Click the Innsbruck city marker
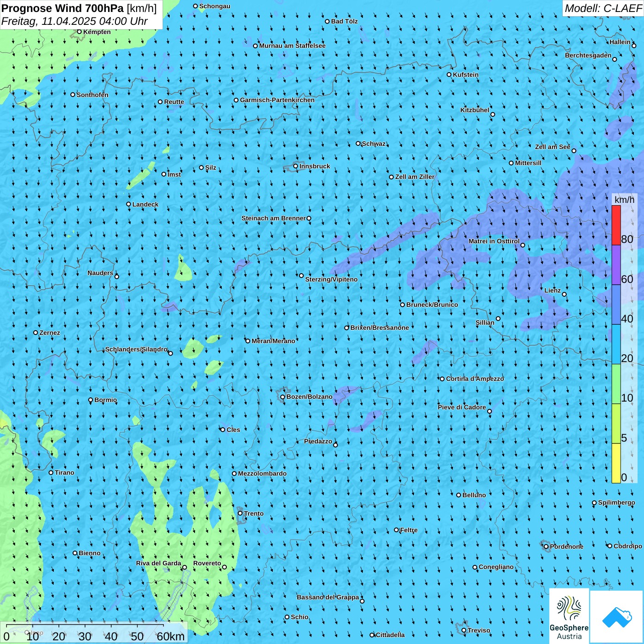 click(295, 166)
